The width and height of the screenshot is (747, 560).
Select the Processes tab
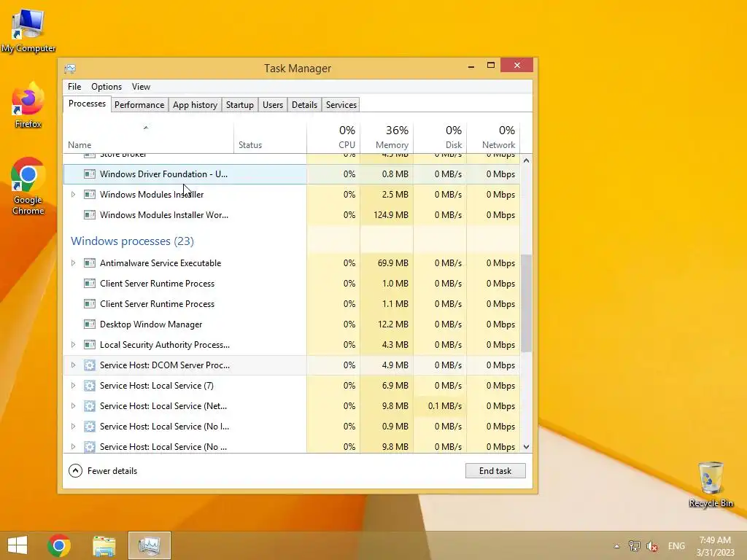pyautogui.click(x=87, y=104)
